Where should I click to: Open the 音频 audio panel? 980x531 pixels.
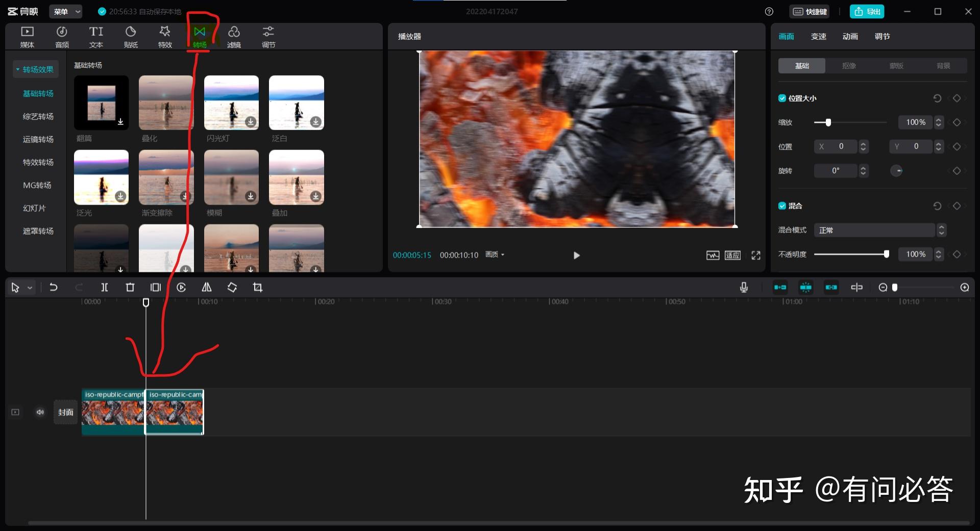62,37
